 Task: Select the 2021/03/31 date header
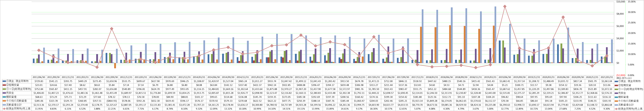pos(607,77)
